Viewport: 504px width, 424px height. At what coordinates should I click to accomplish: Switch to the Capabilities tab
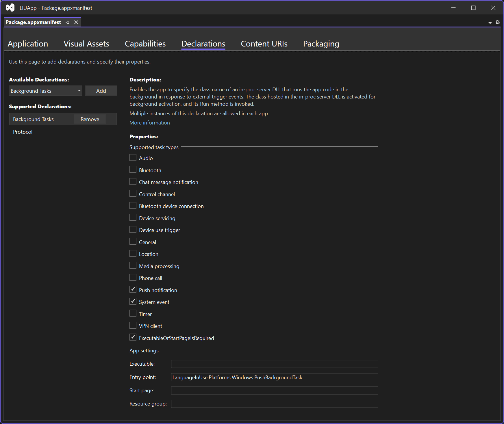145,44
